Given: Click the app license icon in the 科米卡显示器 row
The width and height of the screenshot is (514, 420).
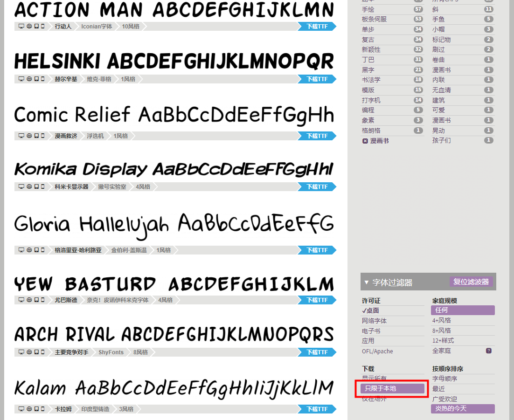Looking at the screenshot, I should pos(42,186).
